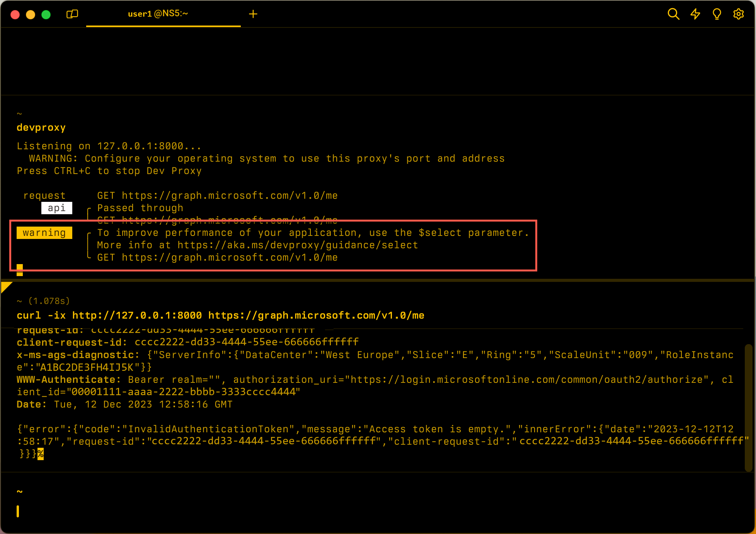Viewport: 756px width, 534px height.
Task: Open the aka.ms/devproxy/guidance/select link
Action: [x=298, y=245]
